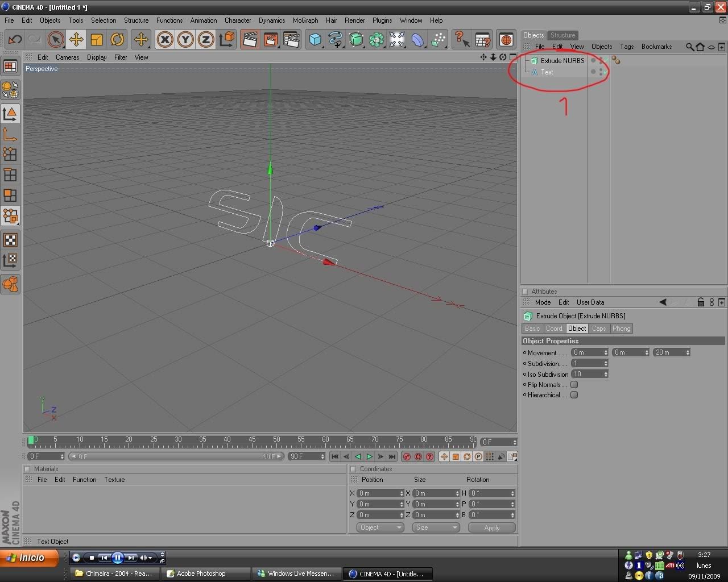This screenshot has width=728, height=582.
Task: Switch to Model mode in the left sidebar
Action: [10, 114]
